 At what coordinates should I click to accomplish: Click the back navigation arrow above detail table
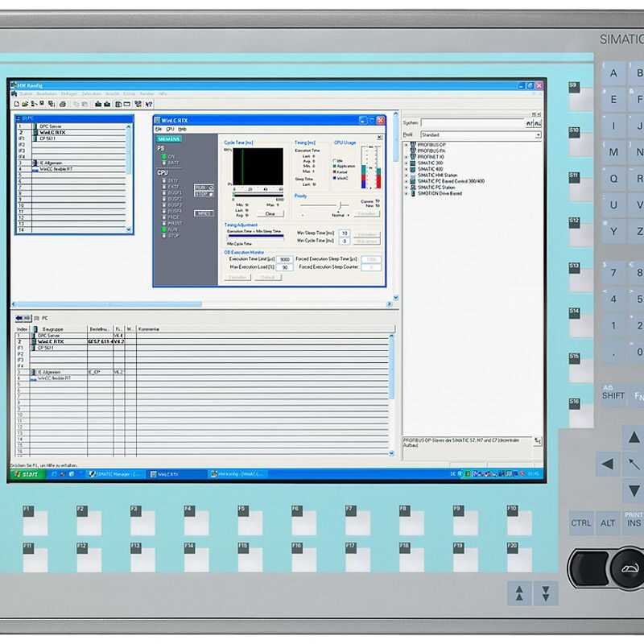coord(23,318)
